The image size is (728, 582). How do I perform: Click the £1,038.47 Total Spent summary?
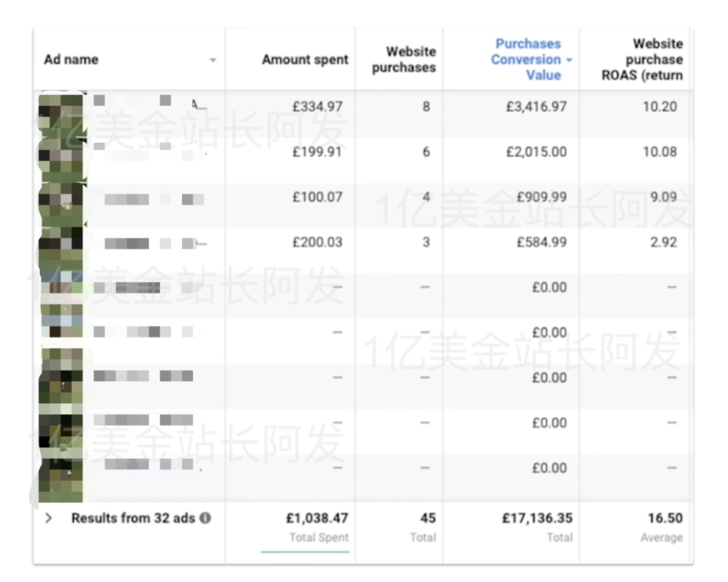tap(315, 519)
